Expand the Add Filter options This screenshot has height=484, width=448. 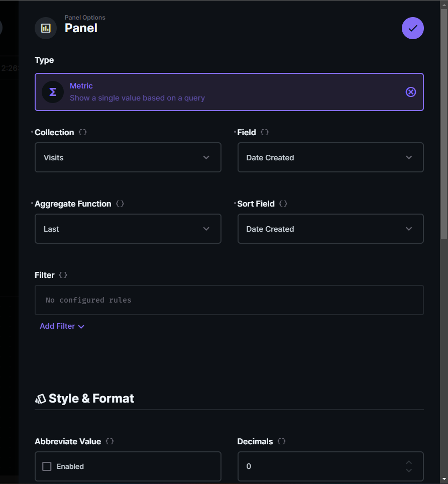pos(62,326)
